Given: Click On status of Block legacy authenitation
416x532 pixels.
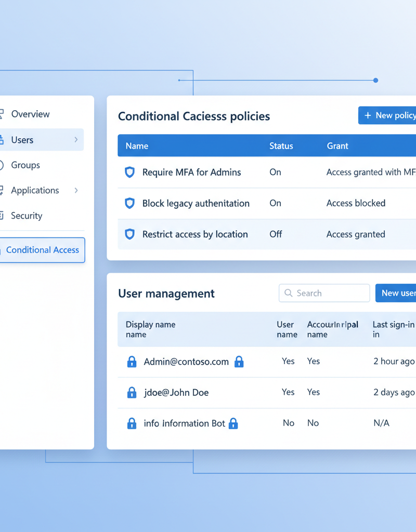Looking at the screenshot, I should pyautogui.click(x=275, y=203).
